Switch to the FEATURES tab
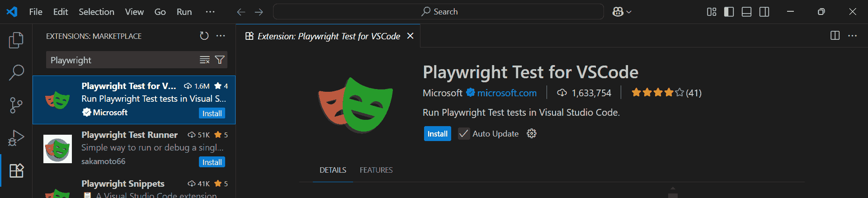Screen dimensions: 868x198 point(376,170)
